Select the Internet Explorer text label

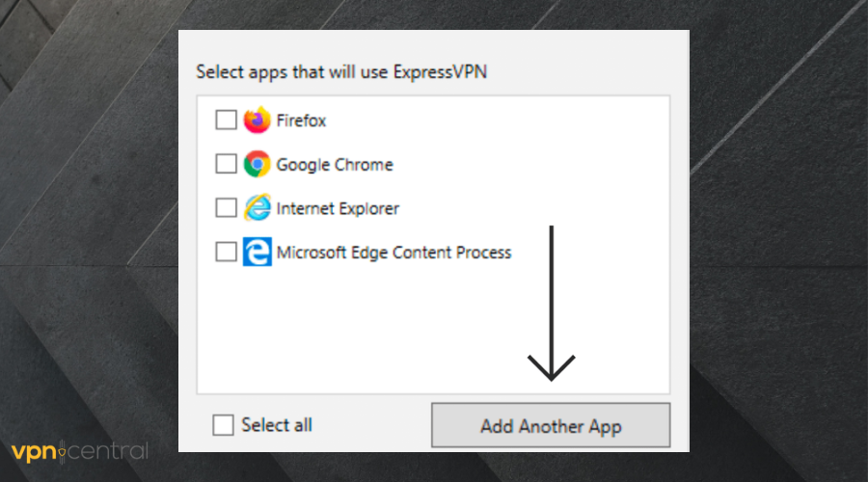pos(337,208)
